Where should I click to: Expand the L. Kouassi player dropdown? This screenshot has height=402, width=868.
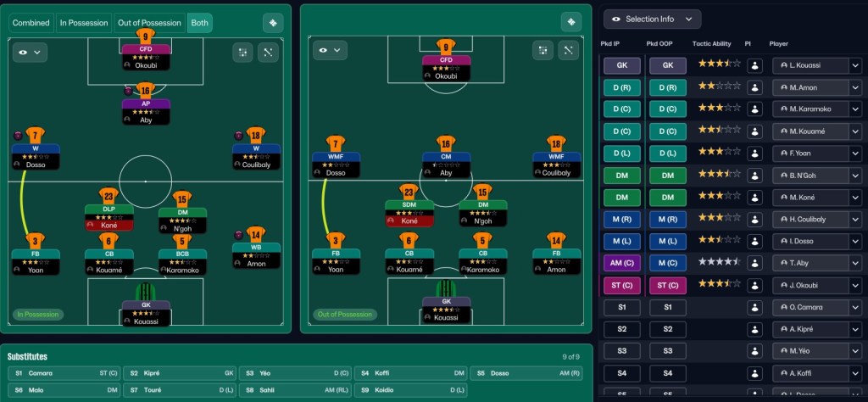click(x=854, y=65)
